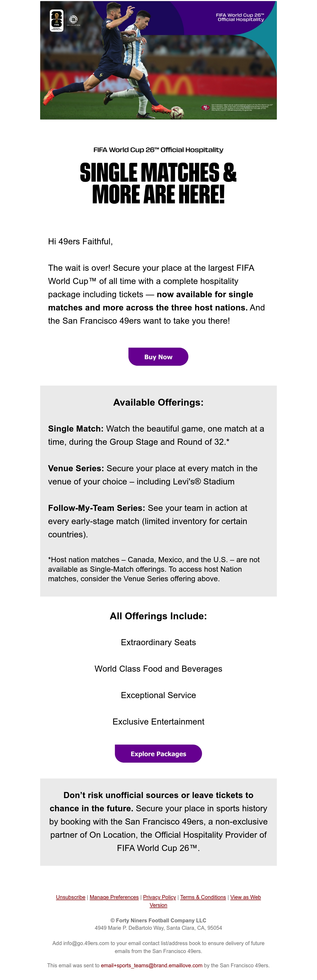Click the Extraordinary Seats list item

[158, 642]
